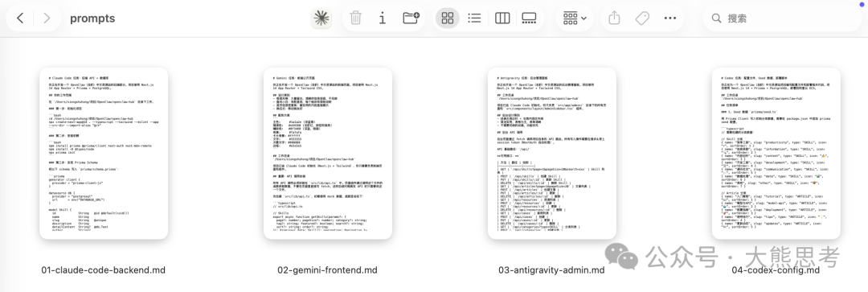Click the file name 01-claude-code-backend.md
868x292 pixels.
tap(104, 270)
